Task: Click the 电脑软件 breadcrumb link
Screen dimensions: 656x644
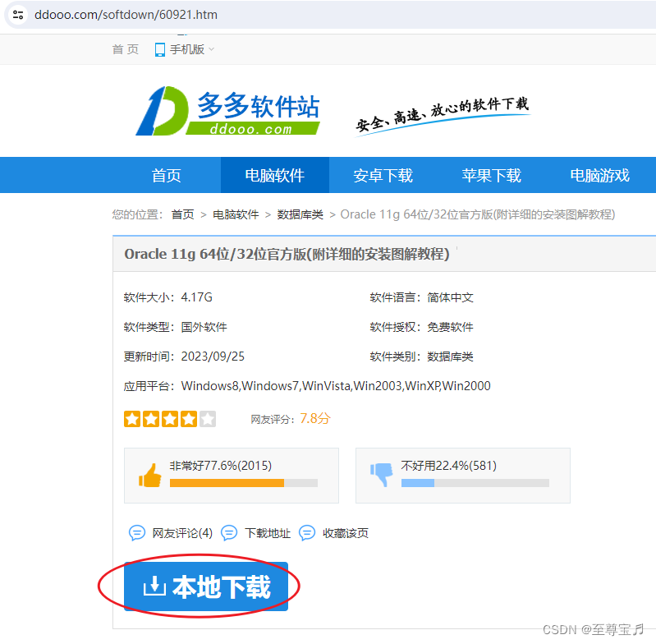Action: [x=236, y=214]
